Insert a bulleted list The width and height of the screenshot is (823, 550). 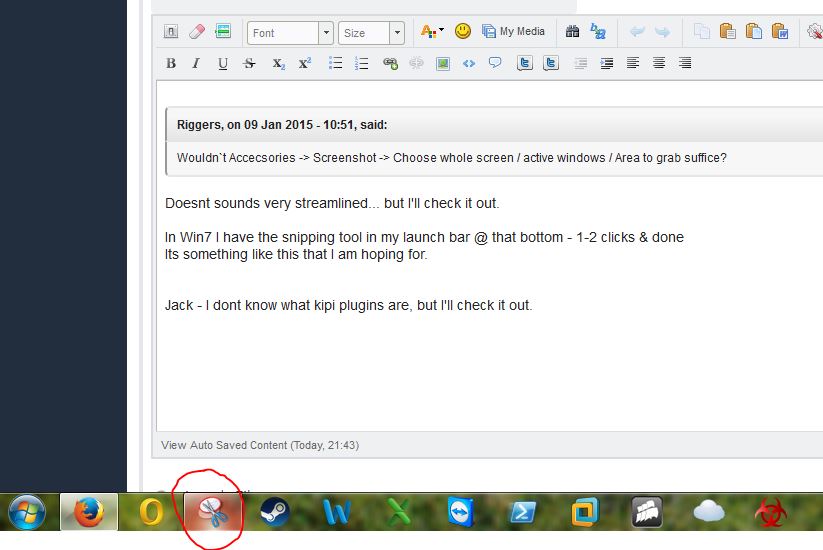click(335, 64)
